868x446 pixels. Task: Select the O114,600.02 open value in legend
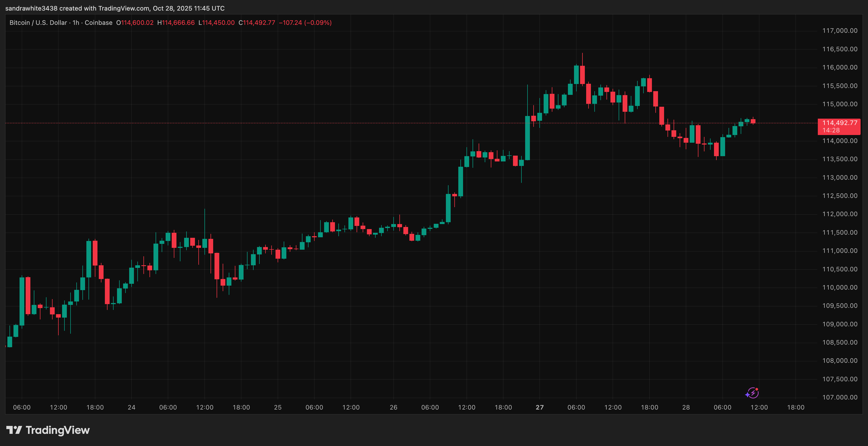pyautogui.click(x=137, y=22)
